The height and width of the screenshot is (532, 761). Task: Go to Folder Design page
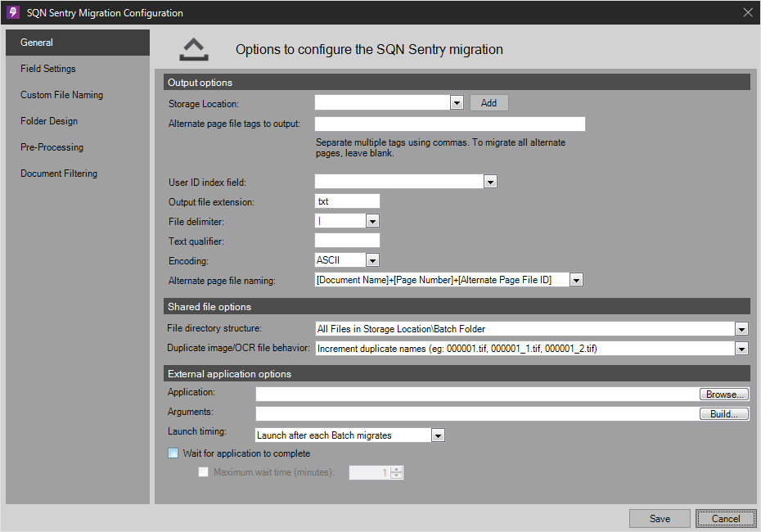(78, 121)
